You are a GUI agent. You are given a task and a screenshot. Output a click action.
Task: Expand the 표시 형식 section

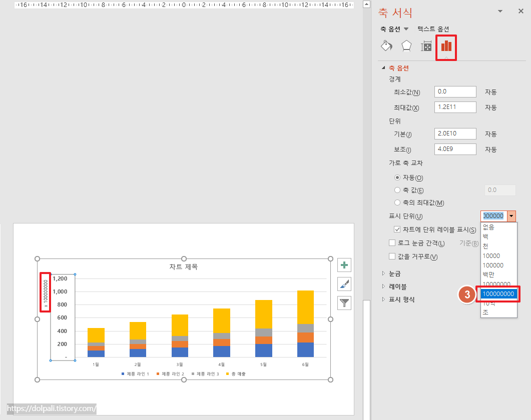383,299
